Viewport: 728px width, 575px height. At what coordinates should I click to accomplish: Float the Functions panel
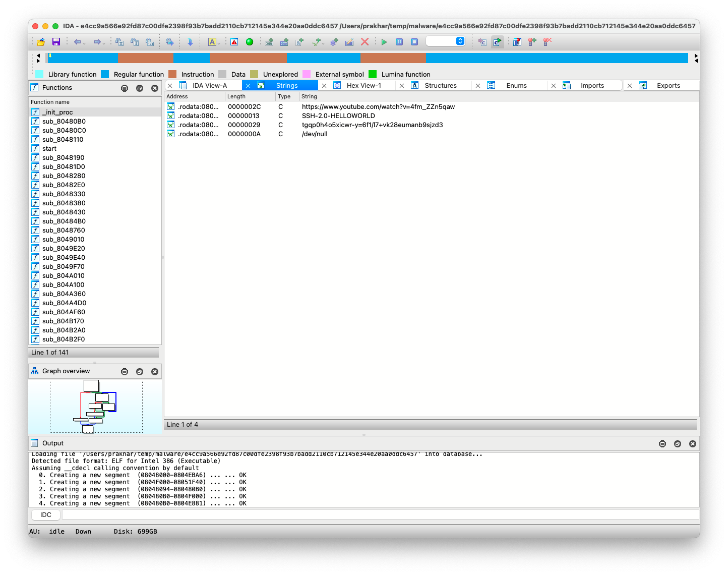tap(140, 88)
